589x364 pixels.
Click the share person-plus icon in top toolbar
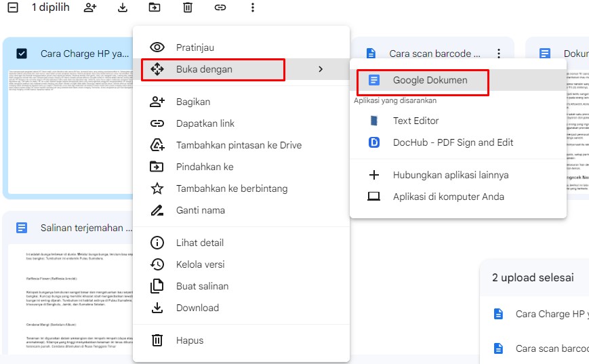(90, 7)
